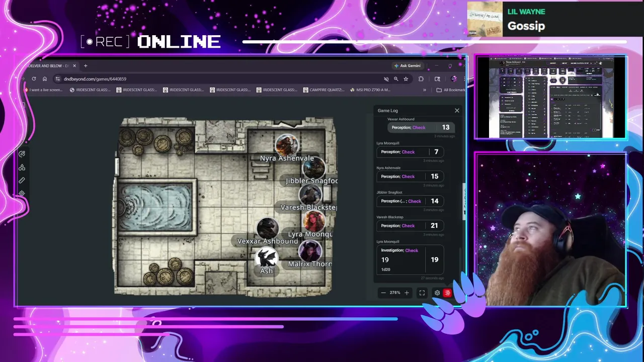Viewport: 644px width, 362px height.
Task: Click the character sheet preview thumbnail
Action: click(551, 97)
